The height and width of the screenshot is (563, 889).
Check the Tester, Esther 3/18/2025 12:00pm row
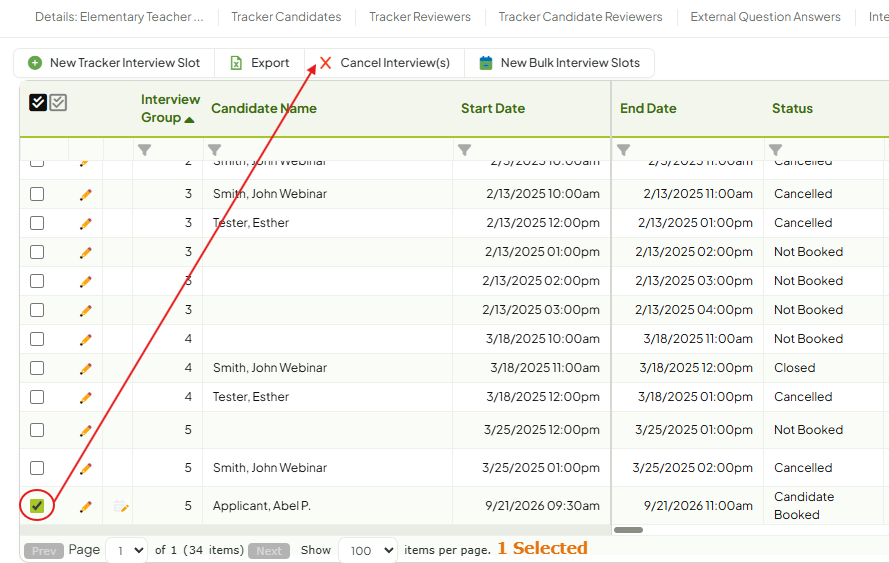[x=37, y=397]
